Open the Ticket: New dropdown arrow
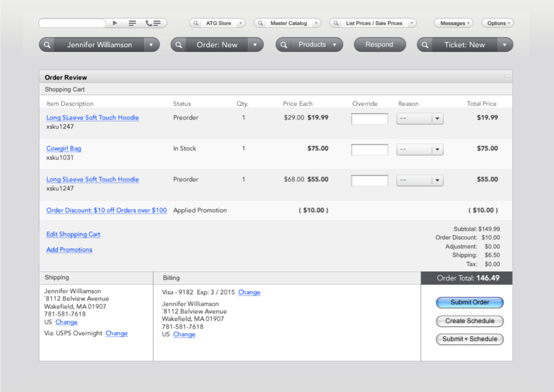This screenshot has width=554, height=392. point(505,45)
